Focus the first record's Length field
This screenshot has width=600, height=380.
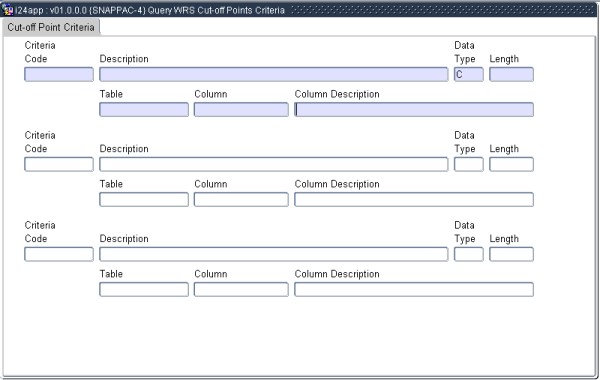pos(511,74)
